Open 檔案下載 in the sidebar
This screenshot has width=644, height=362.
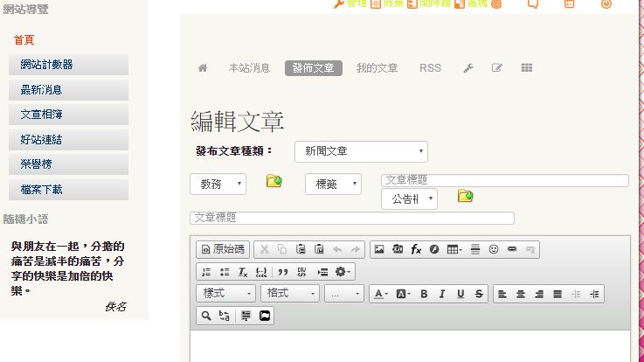68,190
